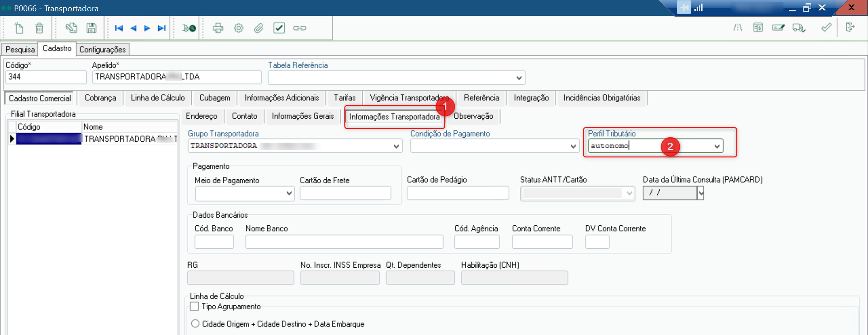The height and width of the screenshot is (335, 868).
Task: Click the signed check icon
Action: point(778,28)
